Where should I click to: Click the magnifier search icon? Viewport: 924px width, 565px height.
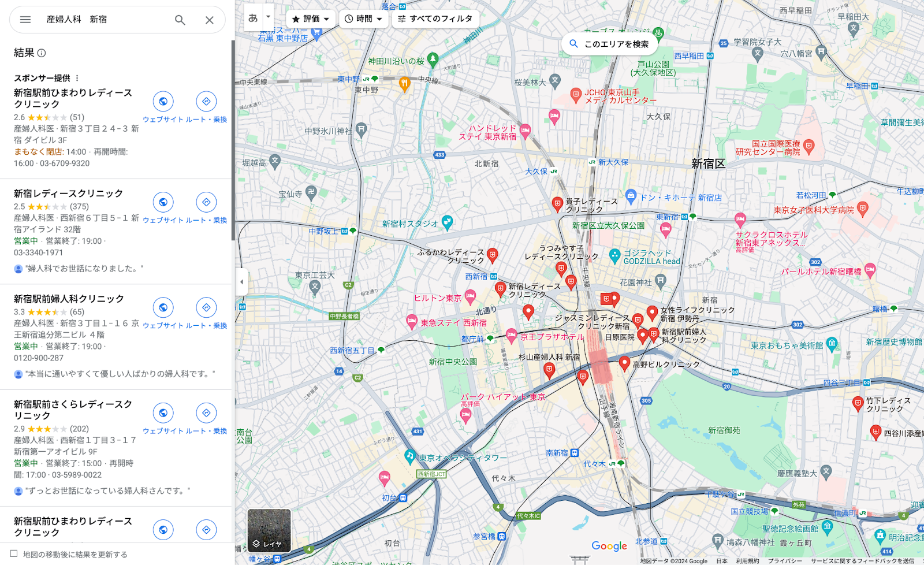(x=180, y=20)
